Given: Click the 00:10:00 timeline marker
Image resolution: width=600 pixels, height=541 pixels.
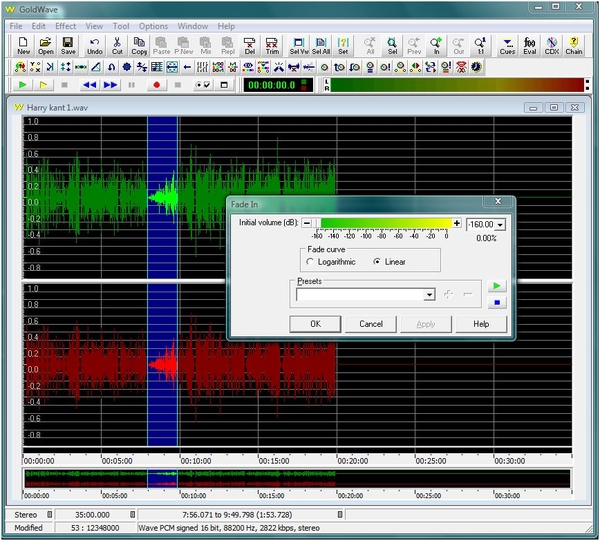Looking at the screenshot, I should pyautogui.click(x=196, y=461).
